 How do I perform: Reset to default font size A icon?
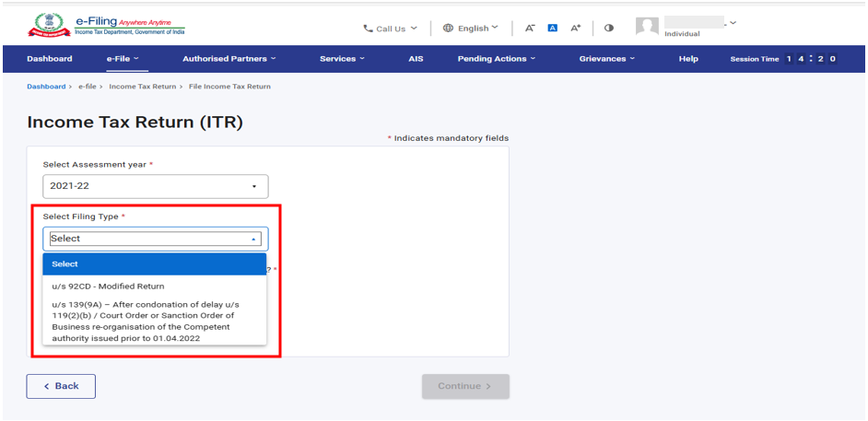pos(553,28)
